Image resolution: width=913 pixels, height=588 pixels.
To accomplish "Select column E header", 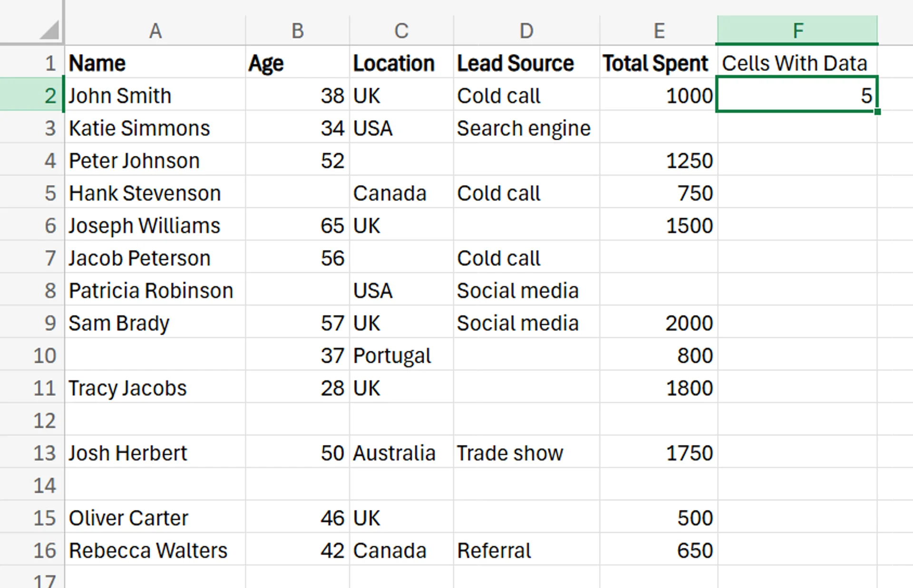I will coord(659,30).
